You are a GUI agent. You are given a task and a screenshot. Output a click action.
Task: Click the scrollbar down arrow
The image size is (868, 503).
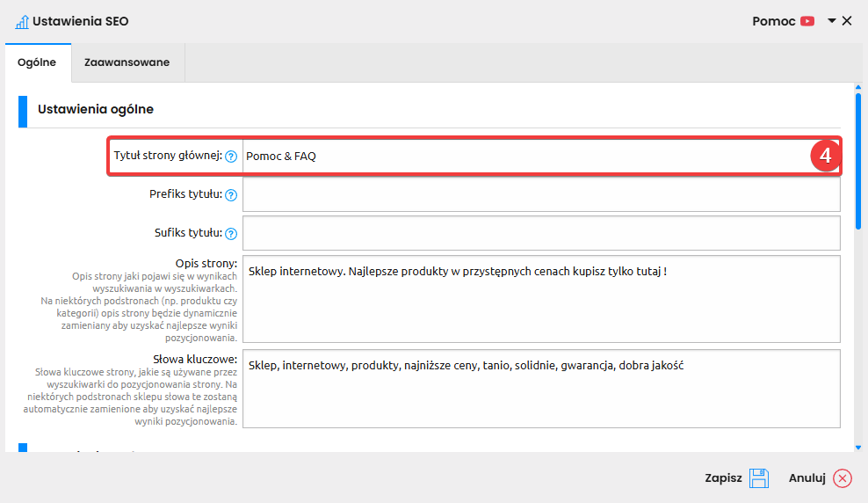(858, 447)
